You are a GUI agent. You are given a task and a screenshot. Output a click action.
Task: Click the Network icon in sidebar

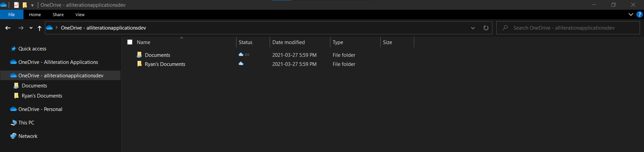pos(13,136)
